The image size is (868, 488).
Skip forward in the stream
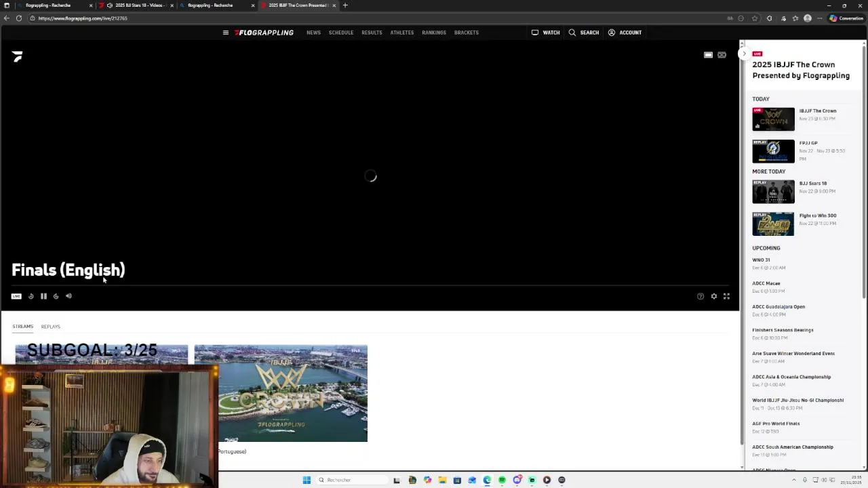[56, 296]
